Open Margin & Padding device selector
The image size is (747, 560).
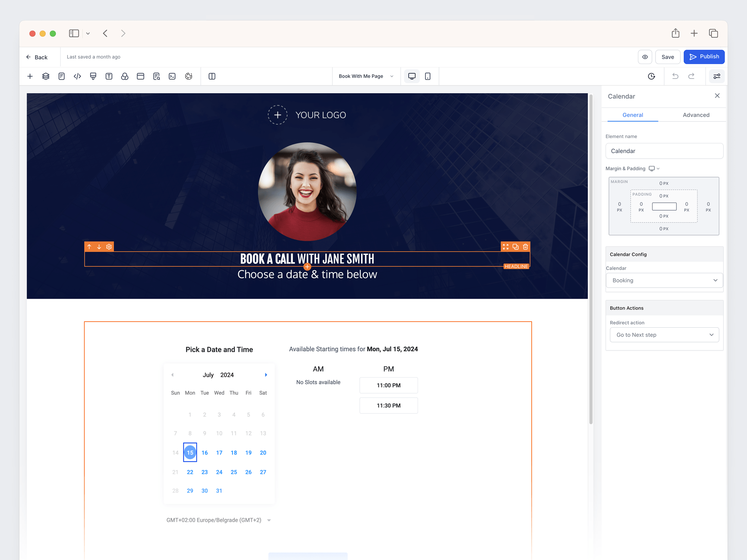tap(654, 168)
